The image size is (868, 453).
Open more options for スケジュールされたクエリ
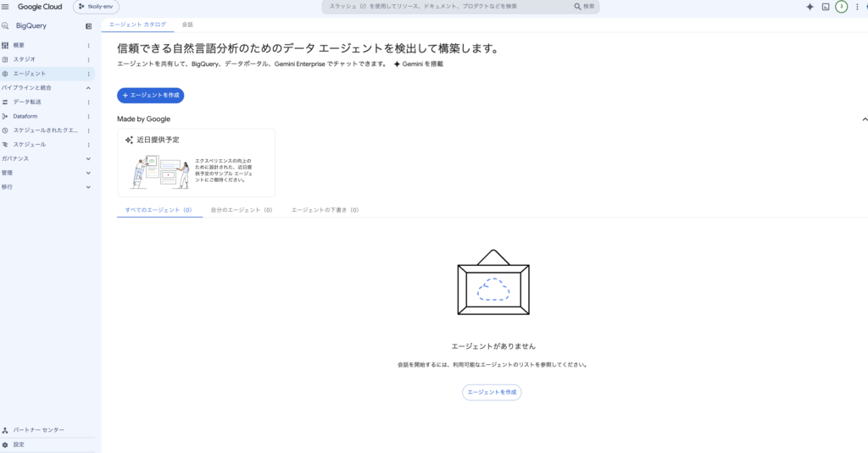(x=88, y=130)
